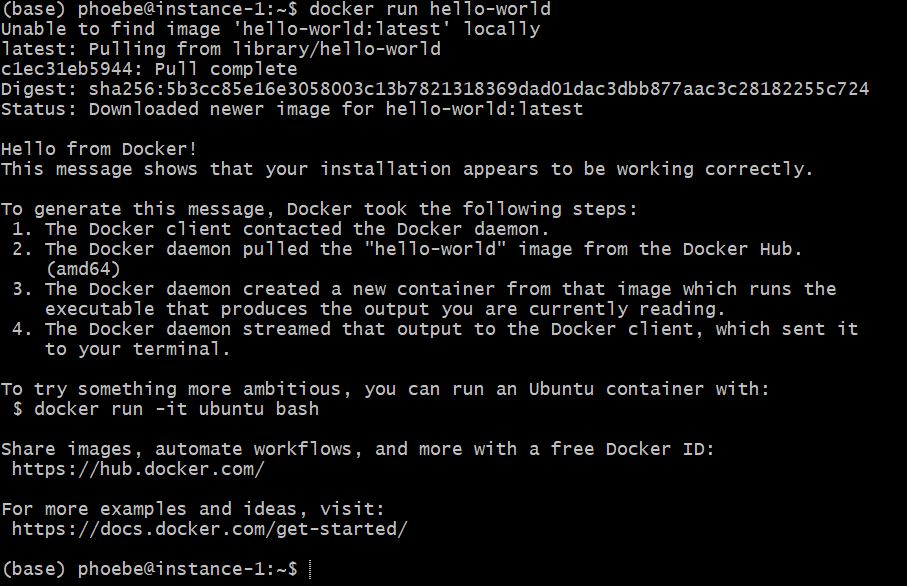Viewport: 907px width, 586px height.
Task: Click the cursor at the bottom prompt
Action: coord(310,569)
